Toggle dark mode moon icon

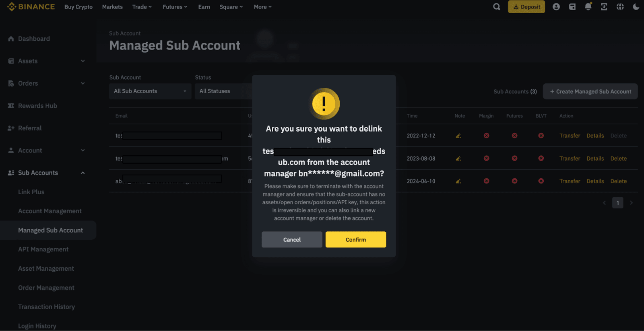(636, 7)
